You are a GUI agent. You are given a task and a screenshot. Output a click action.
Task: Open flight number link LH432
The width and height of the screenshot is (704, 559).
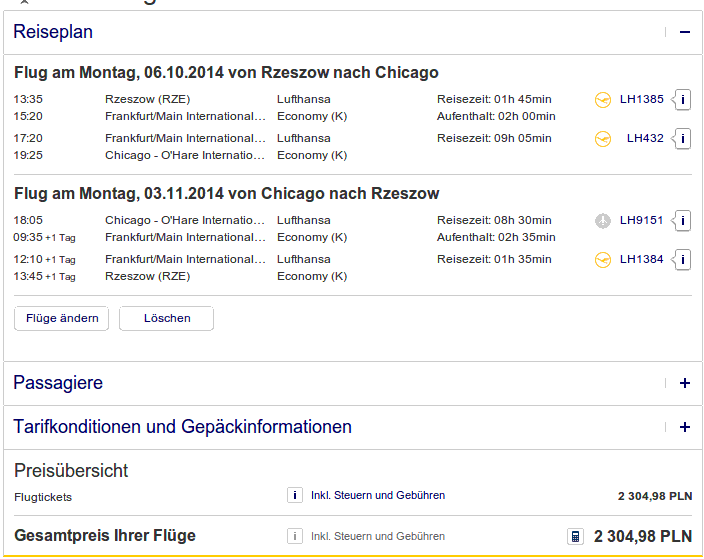(645, 138)
